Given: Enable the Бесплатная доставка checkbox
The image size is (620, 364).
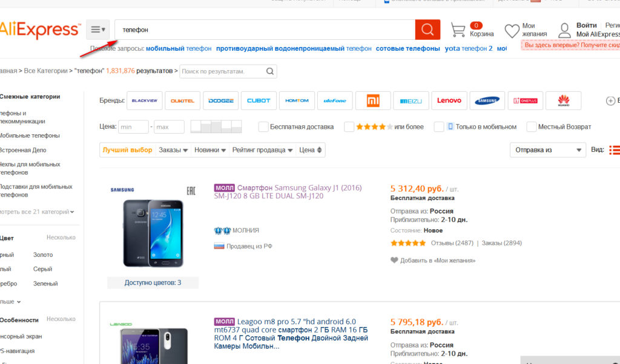Looking at the screenshot, I should point(263,127).
